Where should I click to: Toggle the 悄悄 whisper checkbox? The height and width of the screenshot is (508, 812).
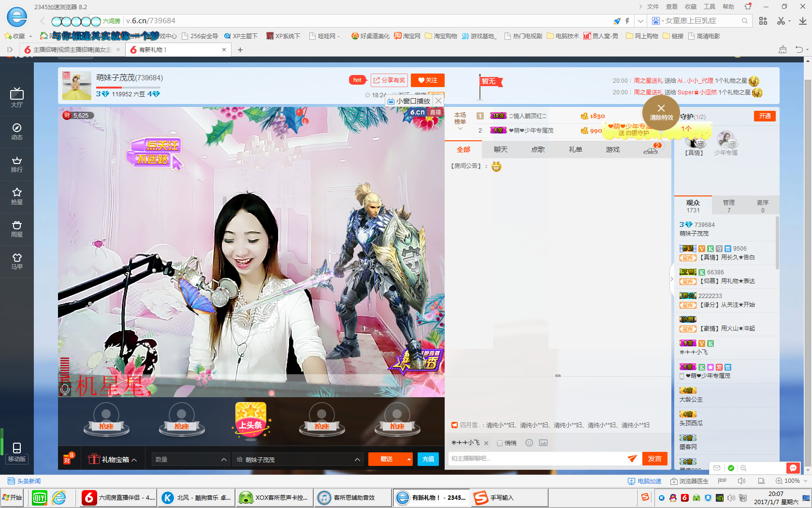click(x=500, y=443)
